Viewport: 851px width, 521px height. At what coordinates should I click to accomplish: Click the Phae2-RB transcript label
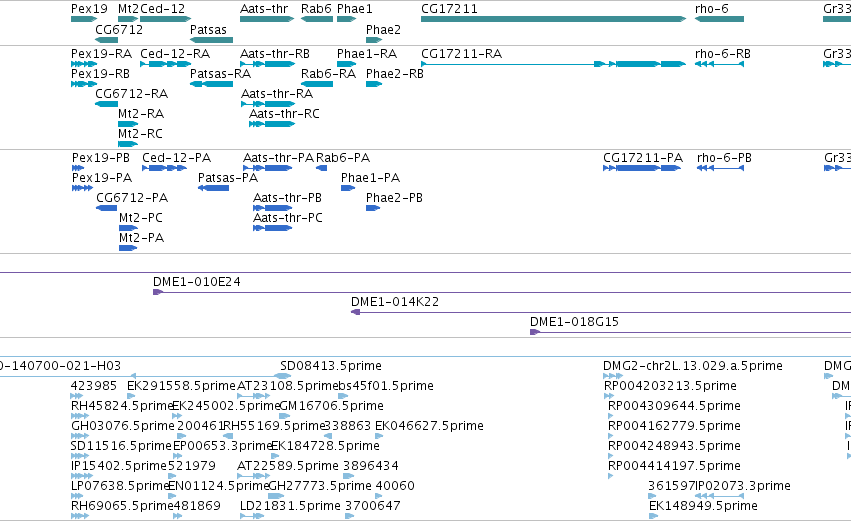(395, 74)
